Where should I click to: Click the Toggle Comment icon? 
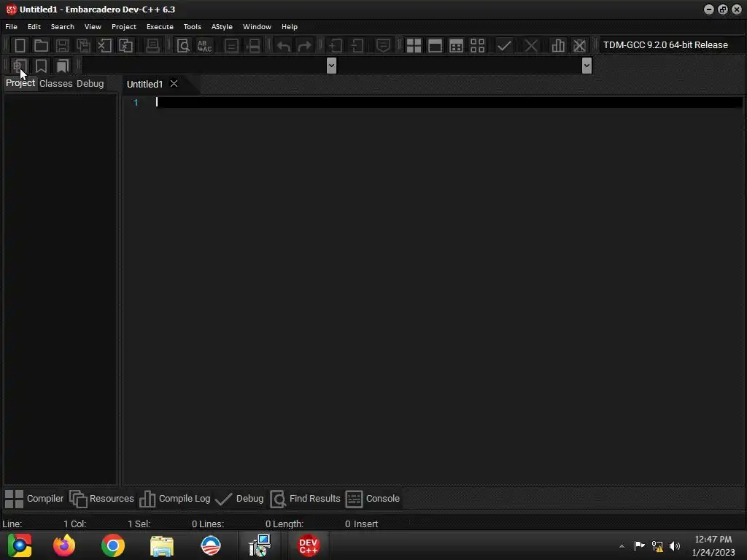pos(383,46)
